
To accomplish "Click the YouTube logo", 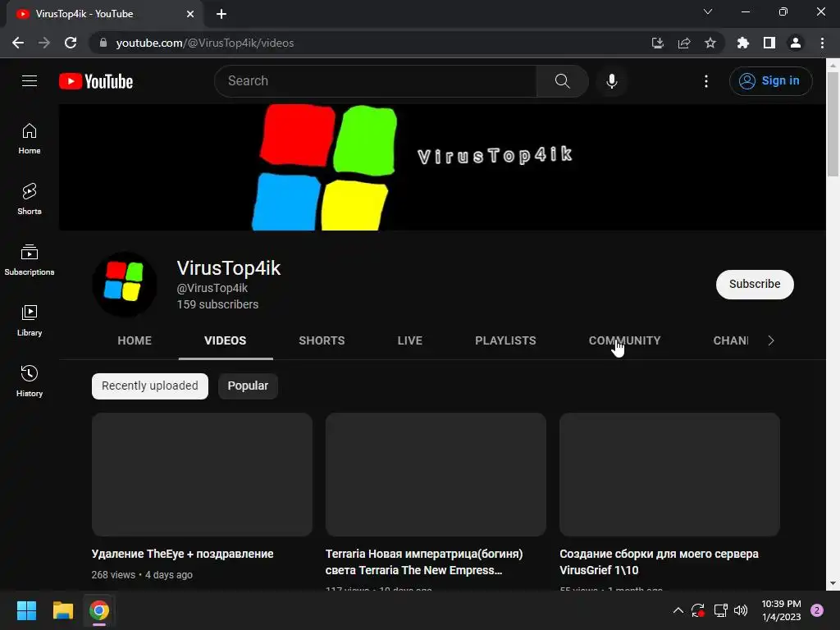I will [x=96, y=81].
